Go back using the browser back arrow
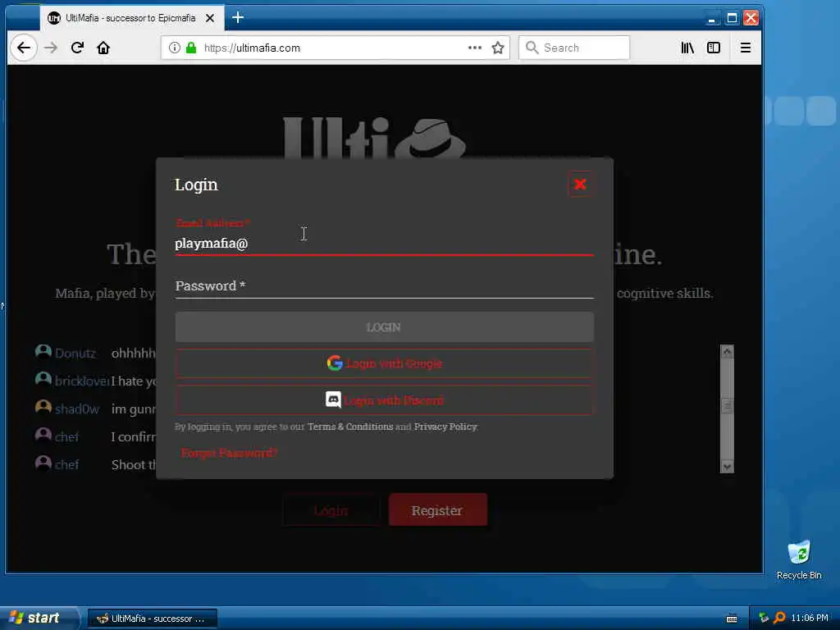This screenshot has height=630, width=840. (24, 48)
